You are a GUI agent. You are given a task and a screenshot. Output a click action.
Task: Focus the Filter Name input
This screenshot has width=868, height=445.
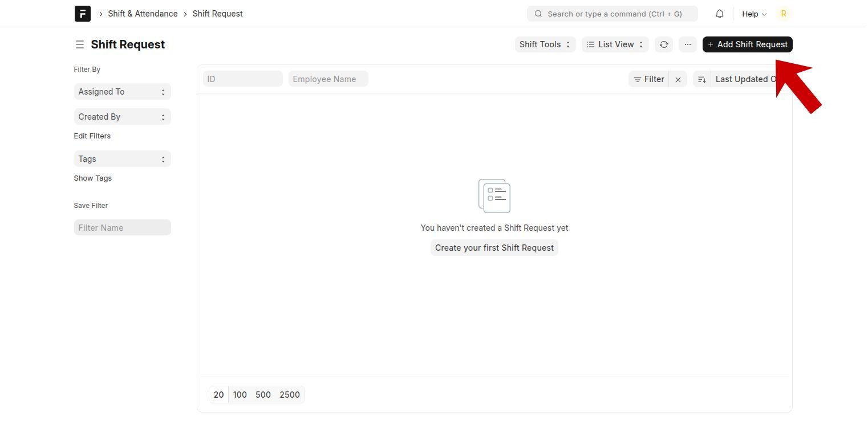tap(122, 228)
